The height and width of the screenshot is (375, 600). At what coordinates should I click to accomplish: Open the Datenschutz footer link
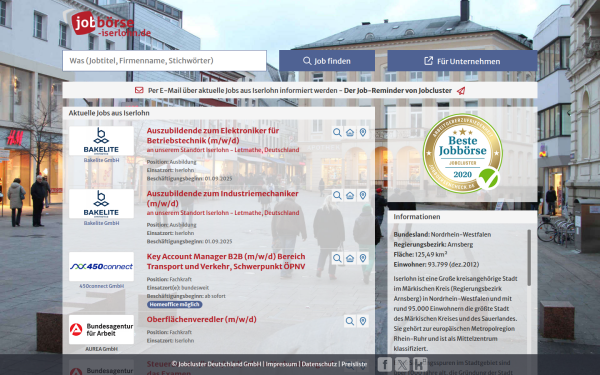tap(319, 364)
